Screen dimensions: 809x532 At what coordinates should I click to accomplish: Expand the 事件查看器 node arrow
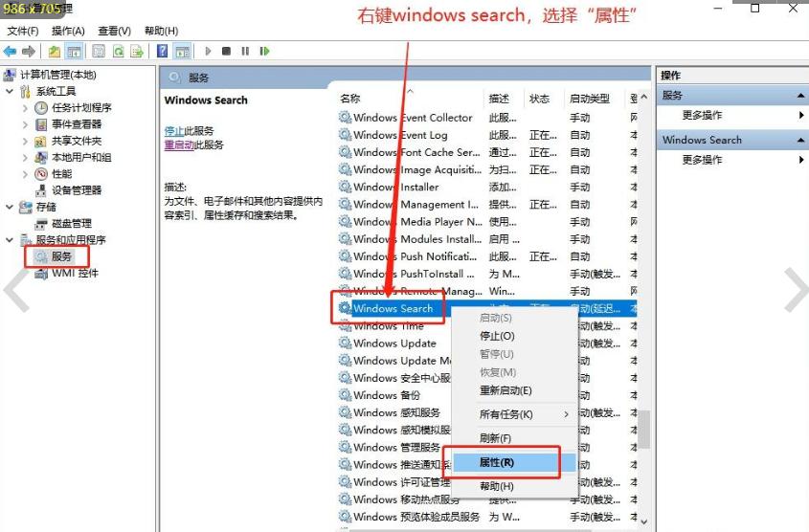click(25, 124)
